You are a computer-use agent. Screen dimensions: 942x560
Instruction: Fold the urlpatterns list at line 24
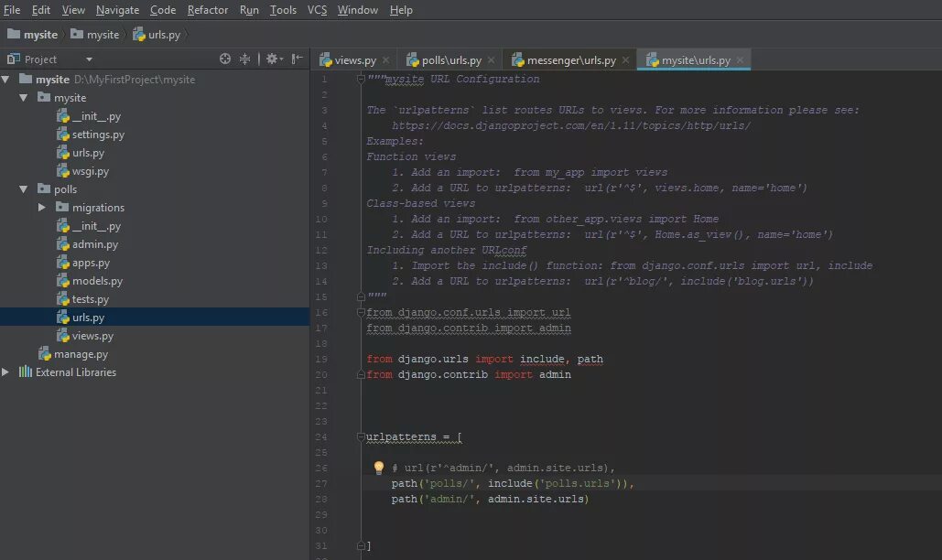361,436
